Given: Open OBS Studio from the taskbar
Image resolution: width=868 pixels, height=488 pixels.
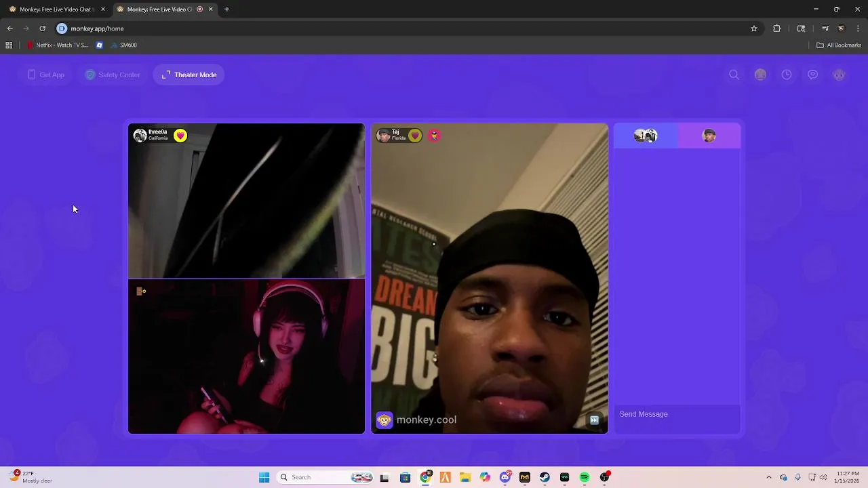Looking at the screenshot, I should tap(604, 477).
